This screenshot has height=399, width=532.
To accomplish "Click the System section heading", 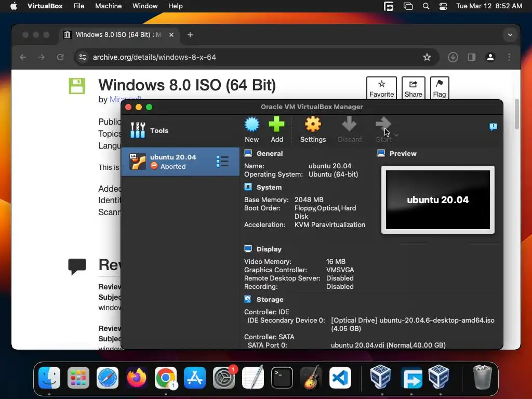I will coord(269,187).
